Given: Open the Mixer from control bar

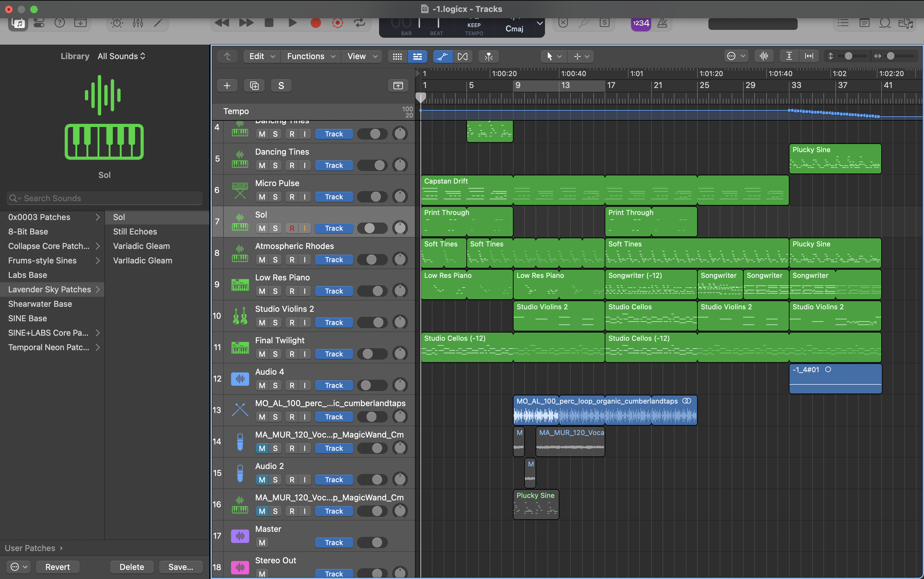Looking at the screenshot, I should coord(138,23).
